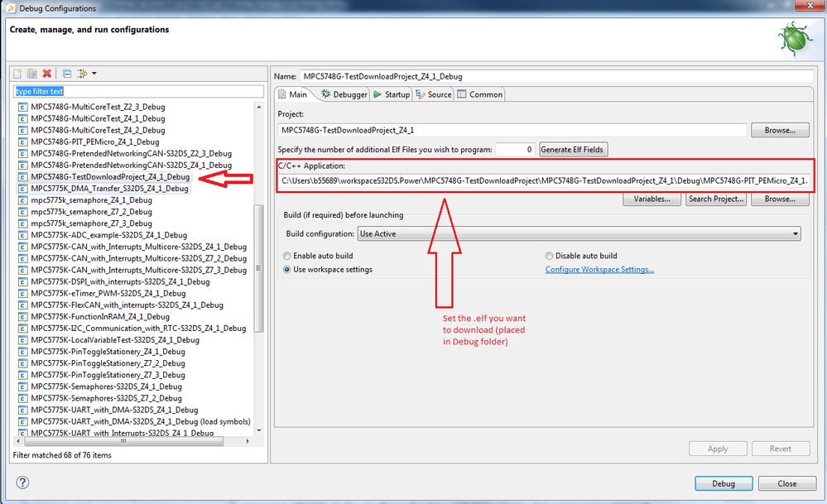Click the Debug button
The height and width of the screenshot is (504, 827).
click(x=724, y=483)
